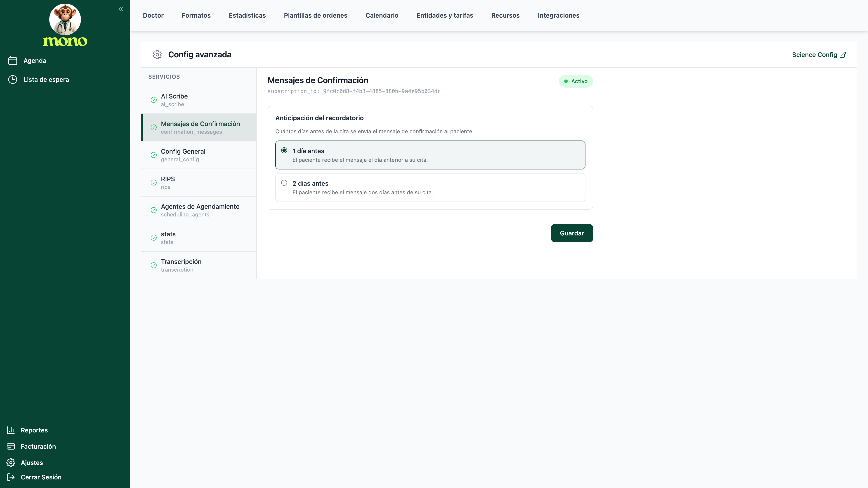Select Mensajes de Confirmación service item
Image resolution: width=868 pixels, height=488 pixels.
click(x=198, y=128)
